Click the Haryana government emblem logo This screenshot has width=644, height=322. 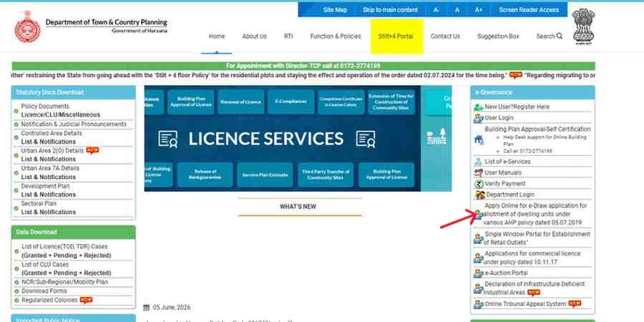27,26
